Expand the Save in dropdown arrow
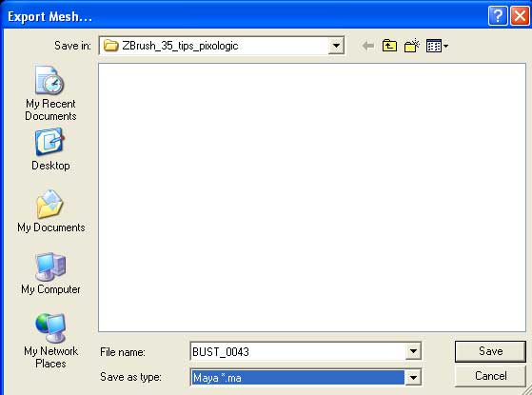Image resolution: width=532 pixels, height=395 pixels. (336, 46)
